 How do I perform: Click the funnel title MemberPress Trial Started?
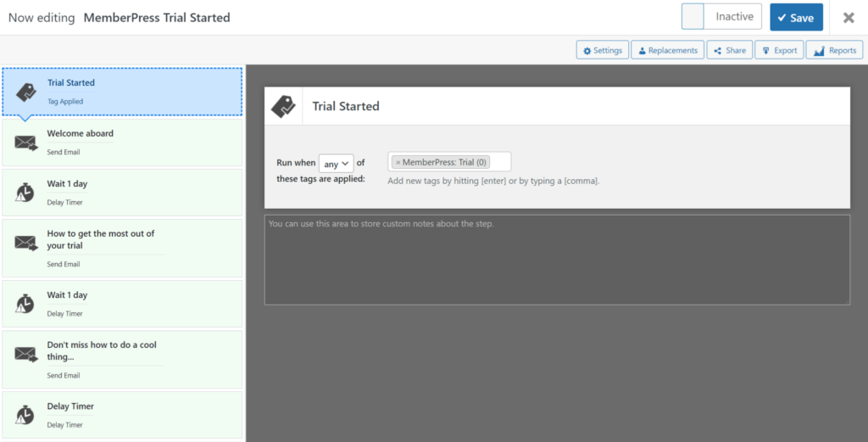(x=157, y=18)
